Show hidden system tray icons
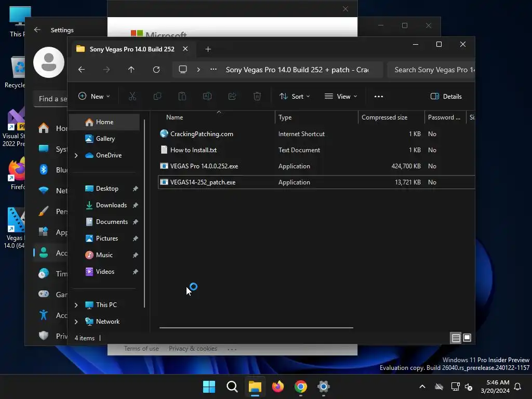532x399 pixels. click(x=422, y=387)
